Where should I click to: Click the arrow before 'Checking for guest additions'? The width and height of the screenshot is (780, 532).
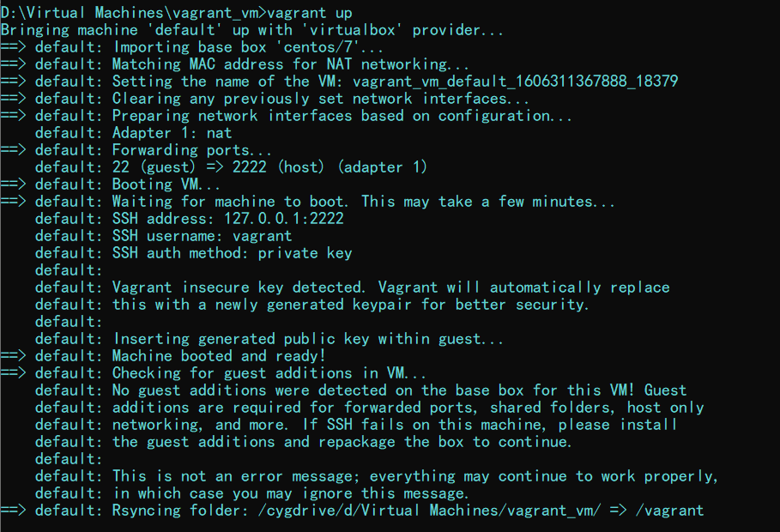[x=13, y=372]
